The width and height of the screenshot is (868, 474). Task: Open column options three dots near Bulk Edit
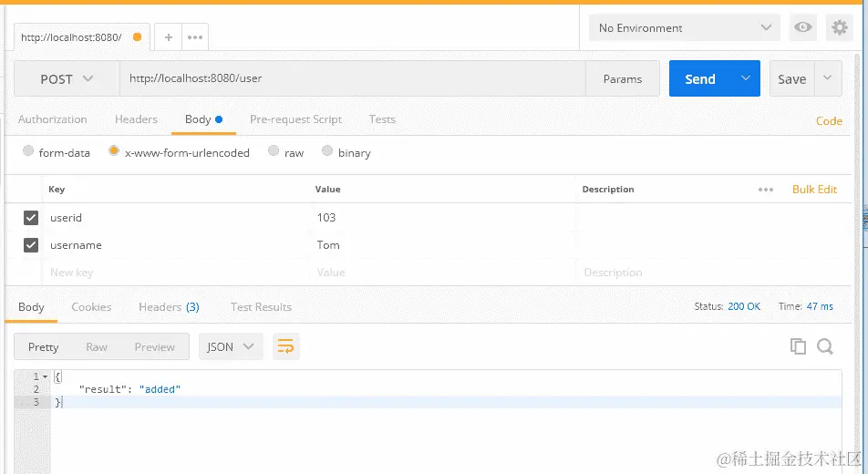(766, 190)
